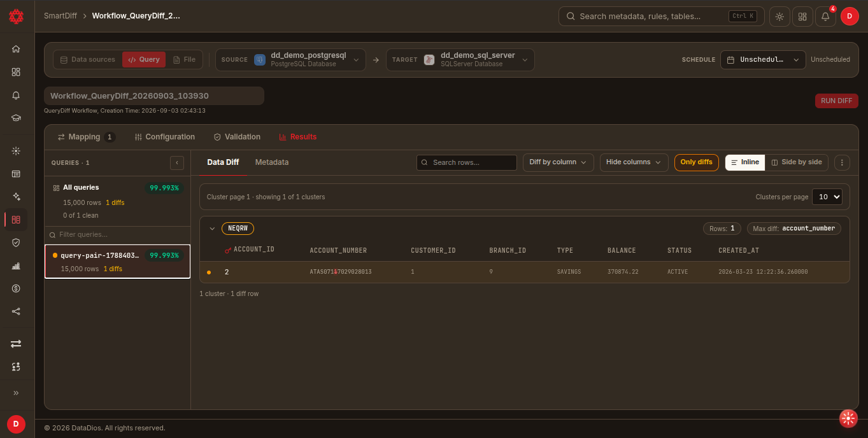Open the Source database dropdown
This screenshot has height=438, width=868.
290,60
